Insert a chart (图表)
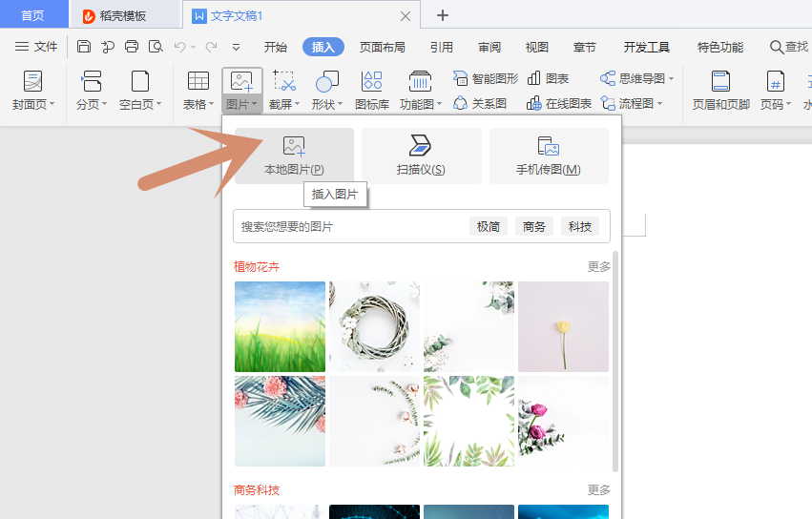812x519 pixels. [x=548, y=79]
